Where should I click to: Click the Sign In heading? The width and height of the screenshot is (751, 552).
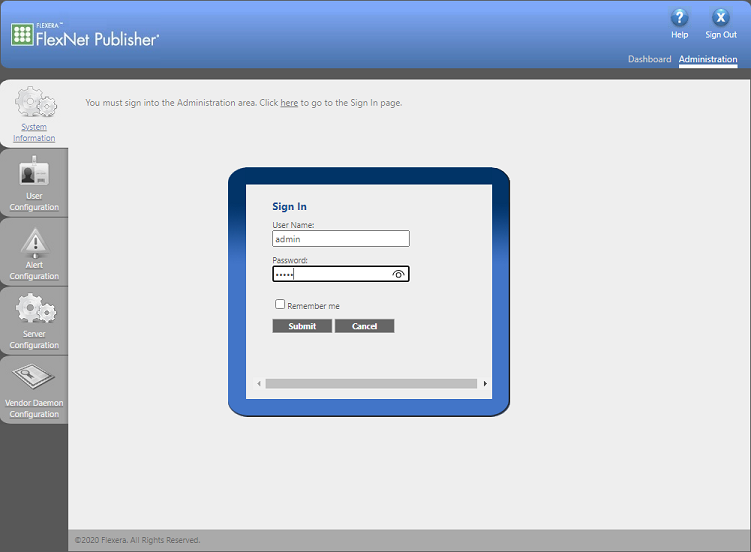[x=289, y=206]
